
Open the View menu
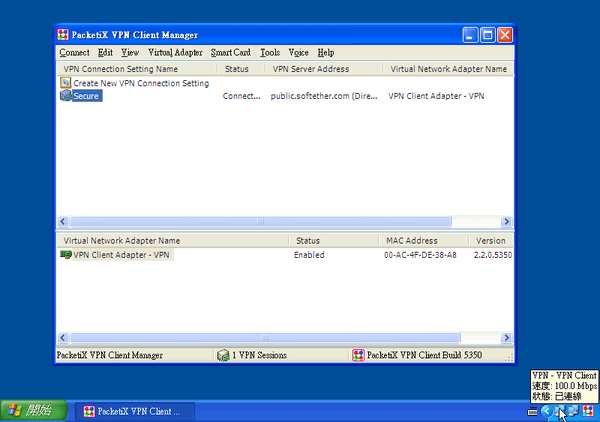(x=130, y=52)
